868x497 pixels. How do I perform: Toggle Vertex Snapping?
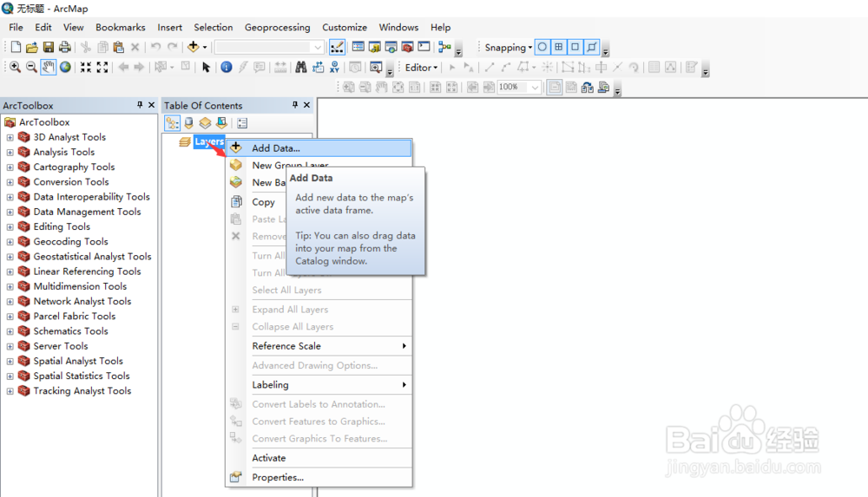pos(575,47)
